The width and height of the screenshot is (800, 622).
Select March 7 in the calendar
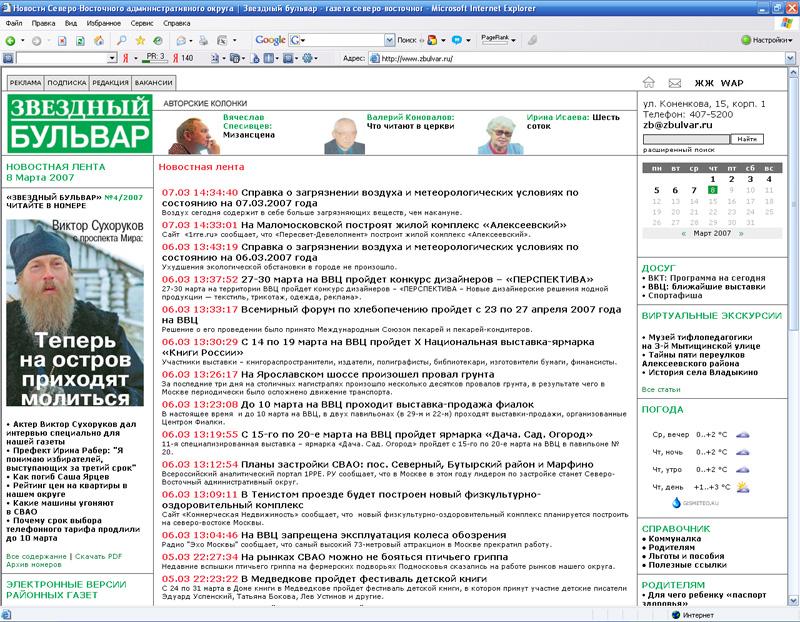pos(694,190)
